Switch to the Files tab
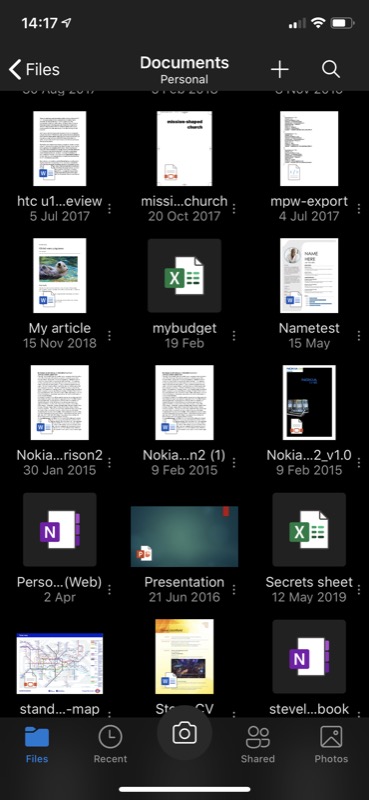 pyautogui.click(x=37, y=744)
